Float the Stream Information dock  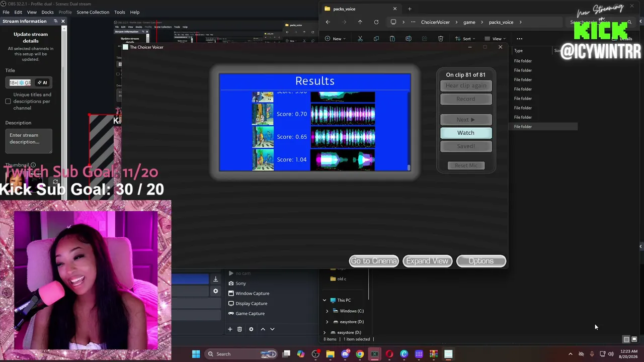[x=55, y=21]
